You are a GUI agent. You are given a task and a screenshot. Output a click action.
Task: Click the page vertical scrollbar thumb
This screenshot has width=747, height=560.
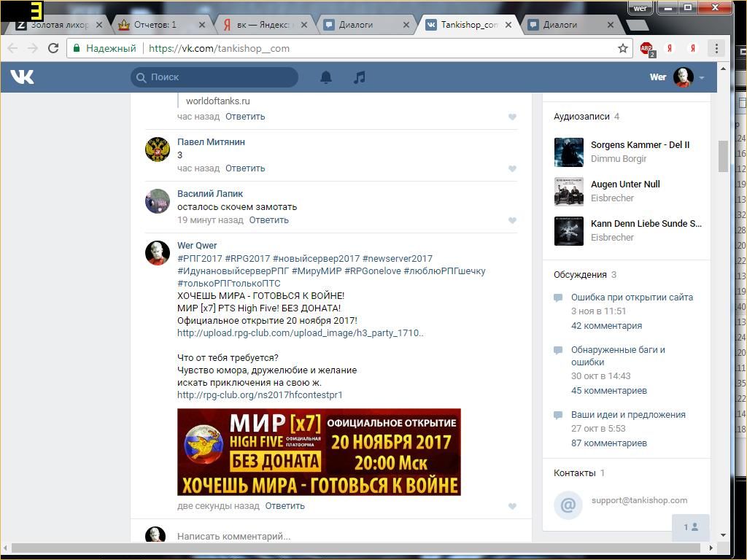[723, 156]
